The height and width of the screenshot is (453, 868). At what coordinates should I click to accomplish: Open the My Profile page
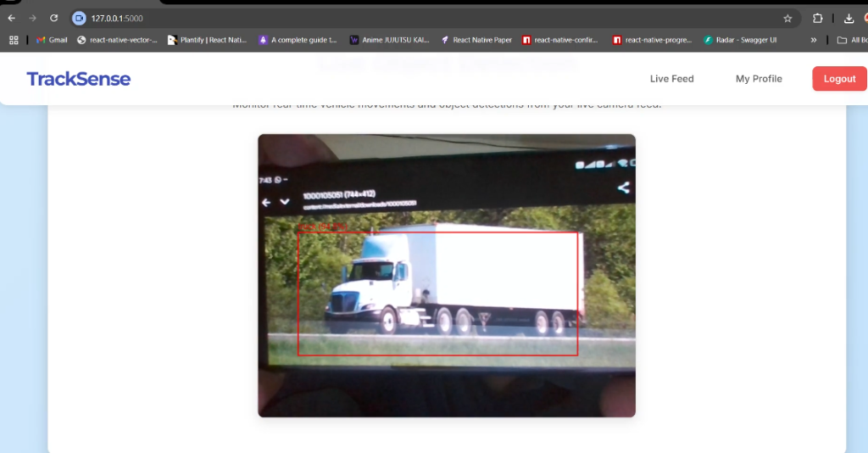click(x=759, y=79)
